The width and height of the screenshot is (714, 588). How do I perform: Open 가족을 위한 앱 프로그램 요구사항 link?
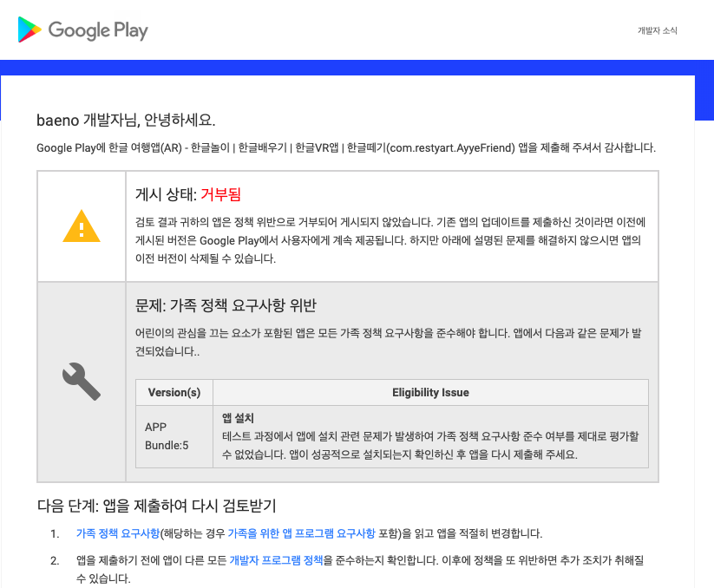(301, 533)
